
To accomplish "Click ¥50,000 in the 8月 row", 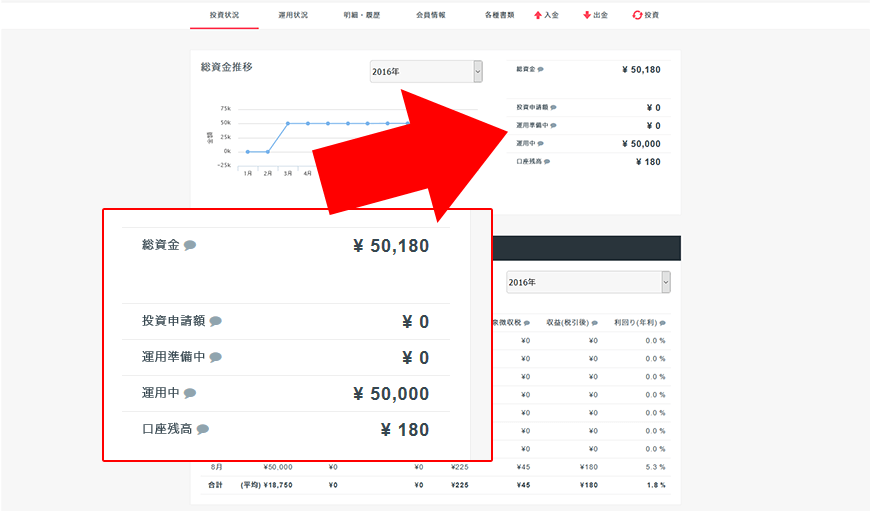I will pyautogui.click(x=278, y=467).
